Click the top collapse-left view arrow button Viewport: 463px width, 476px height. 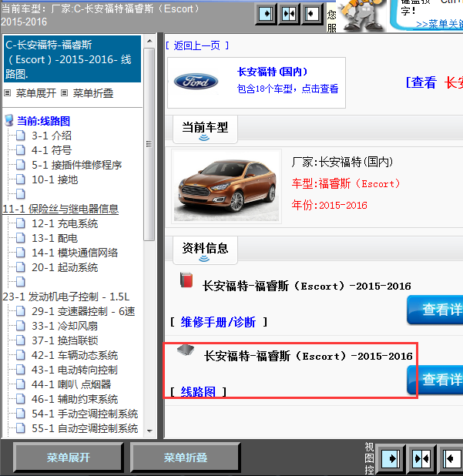[x=311, y=14]
